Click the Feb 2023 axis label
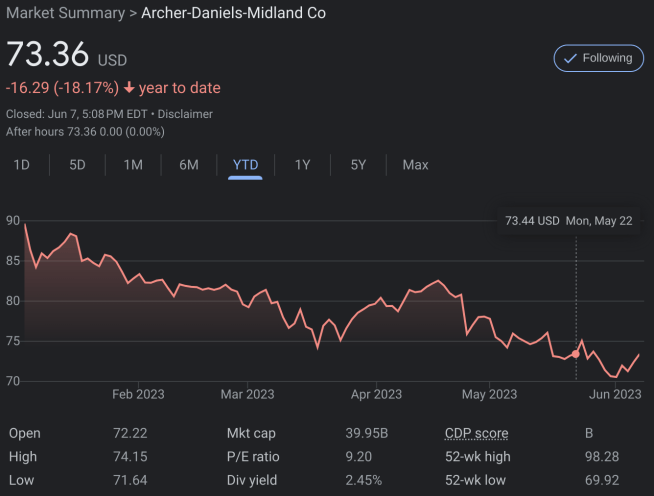Image resolution: width=654 pixels, height=496 pixels. (138, 394)
